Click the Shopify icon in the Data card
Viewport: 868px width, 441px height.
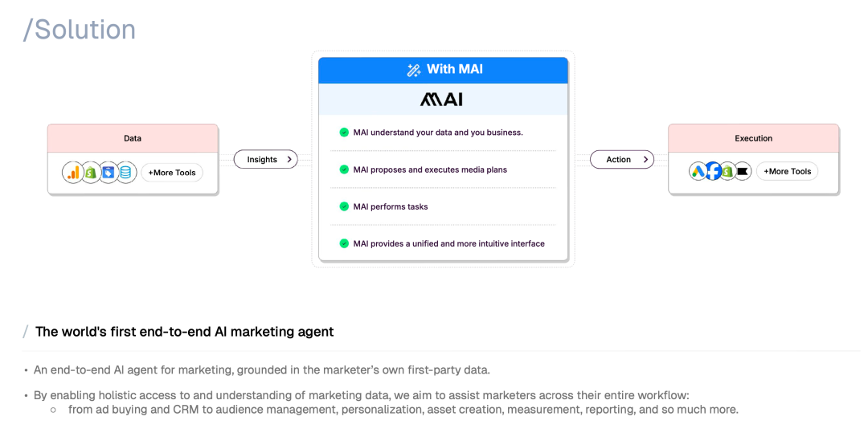click(91, 172)
